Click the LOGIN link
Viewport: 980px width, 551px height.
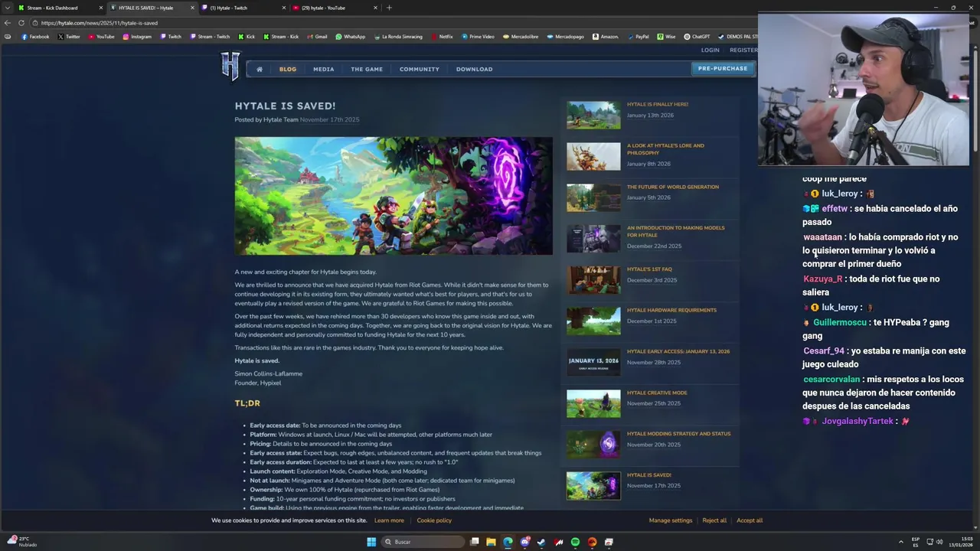point(710,50)
